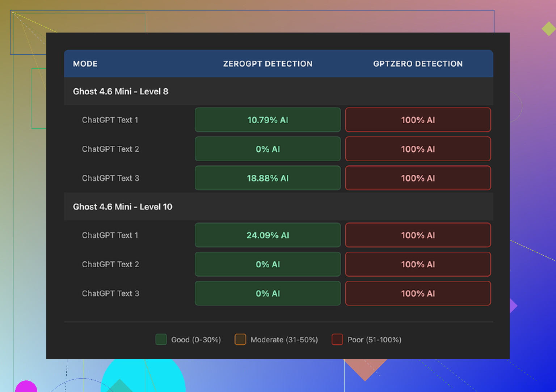
Task: Click the Ghost 4.6 Mini - Level 8 heading
Action: (121, 91)
